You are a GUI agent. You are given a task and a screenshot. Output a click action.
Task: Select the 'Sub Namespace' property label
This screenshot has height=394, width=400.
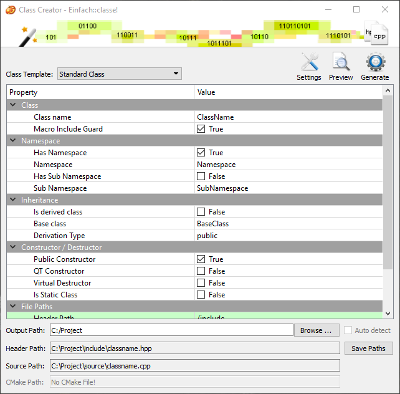[x=60, y=188]
